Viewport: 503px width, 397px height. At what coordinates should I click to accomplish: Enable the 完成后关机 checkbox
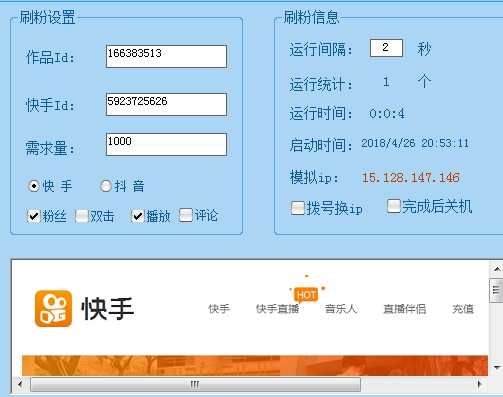coord(394,206)
